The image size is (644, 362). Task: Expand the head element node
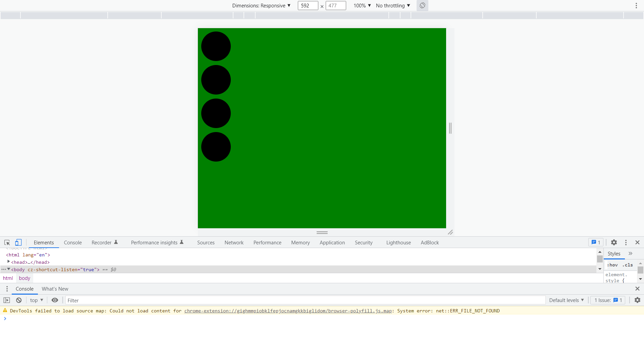[x=8, y=262]
